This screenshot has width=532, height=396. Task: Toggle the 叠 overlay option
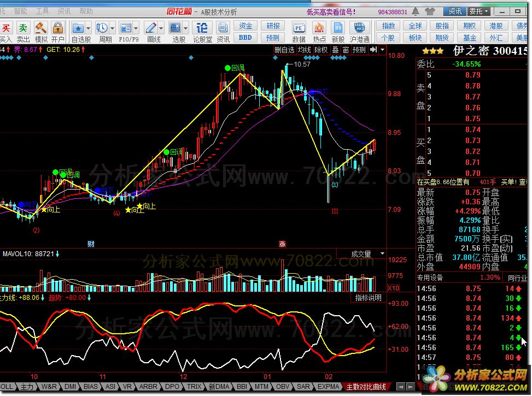click(x=335, y=50)
